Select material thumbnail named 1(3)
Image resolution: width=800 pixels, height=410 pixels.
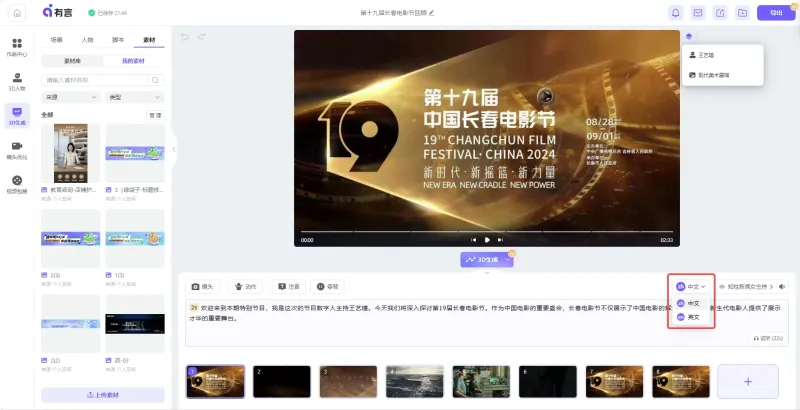(x=135, y=239)
